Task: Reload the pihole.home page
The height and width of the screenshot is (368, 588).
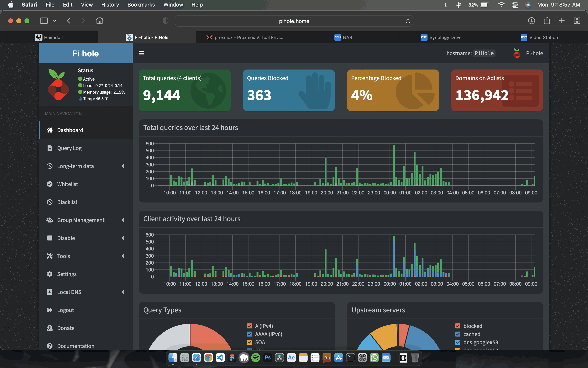Action: [x=408, y=21]
